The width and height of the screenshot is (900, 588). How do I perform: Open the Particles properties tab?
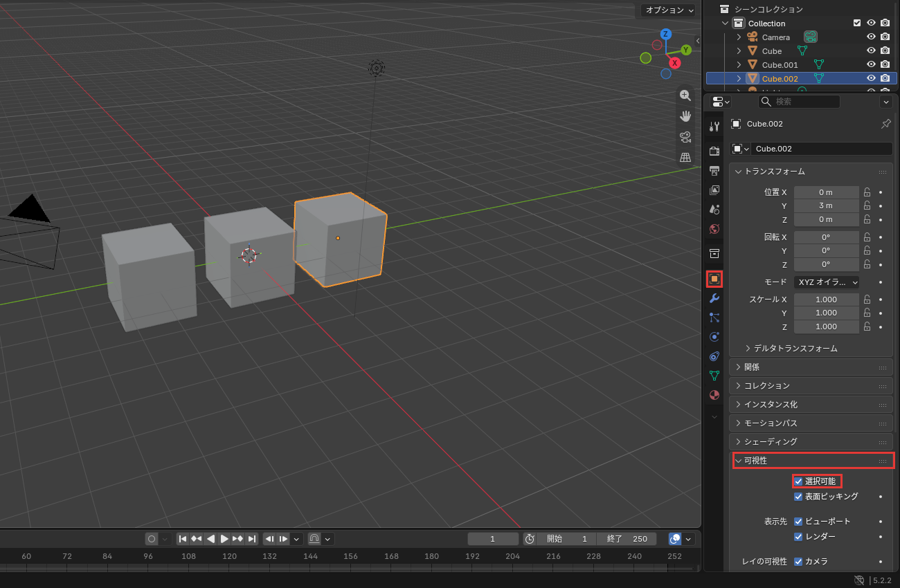(714, 318)
